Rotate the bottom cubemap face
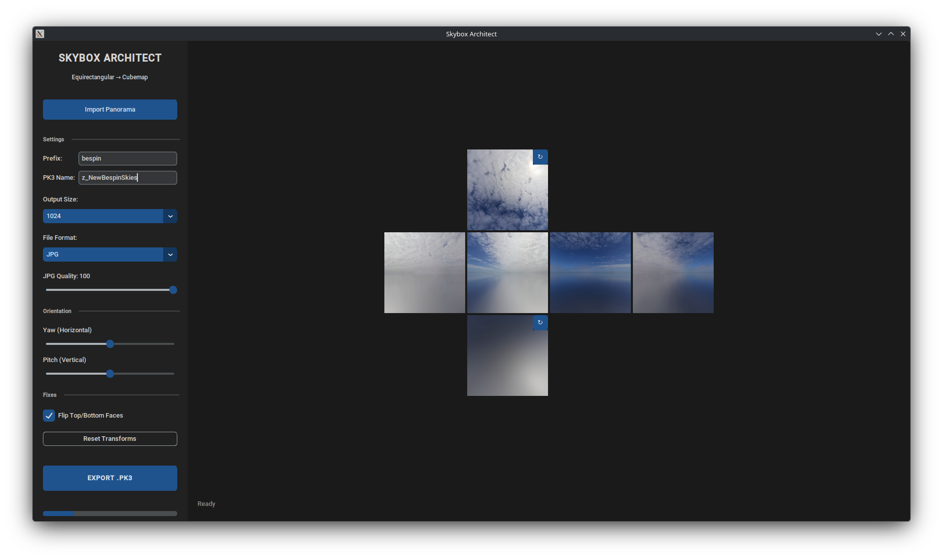 pyautogui.click(x=540, y=323)
